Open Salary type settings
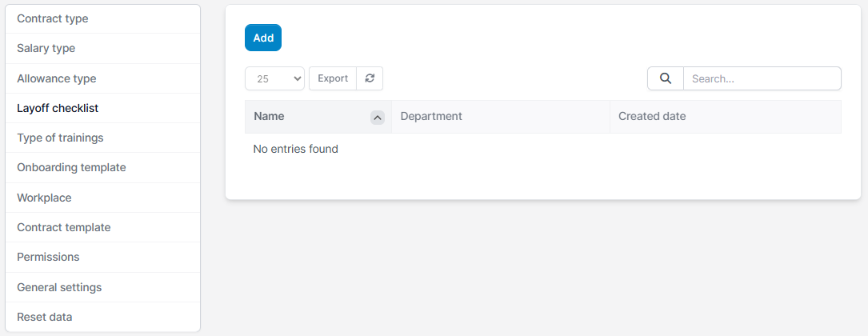The height and width of the screenshot is (336, 868). pyautogui.click(x=46, y=48)
